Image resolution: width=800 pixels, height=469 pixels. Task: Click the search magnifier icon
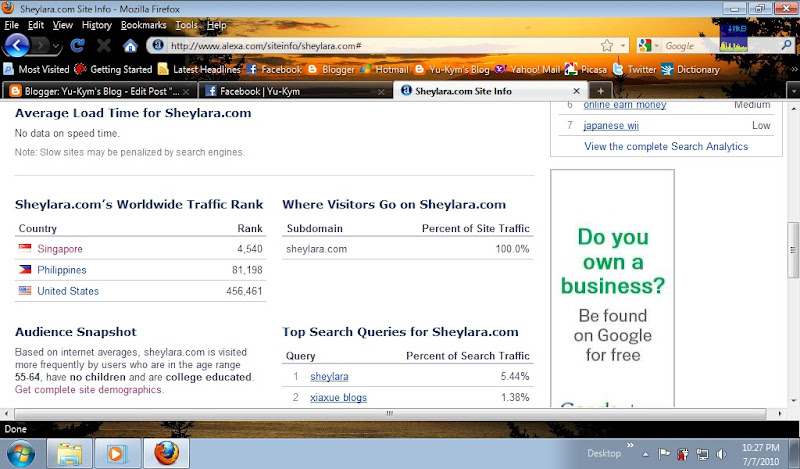coord(786,45)
